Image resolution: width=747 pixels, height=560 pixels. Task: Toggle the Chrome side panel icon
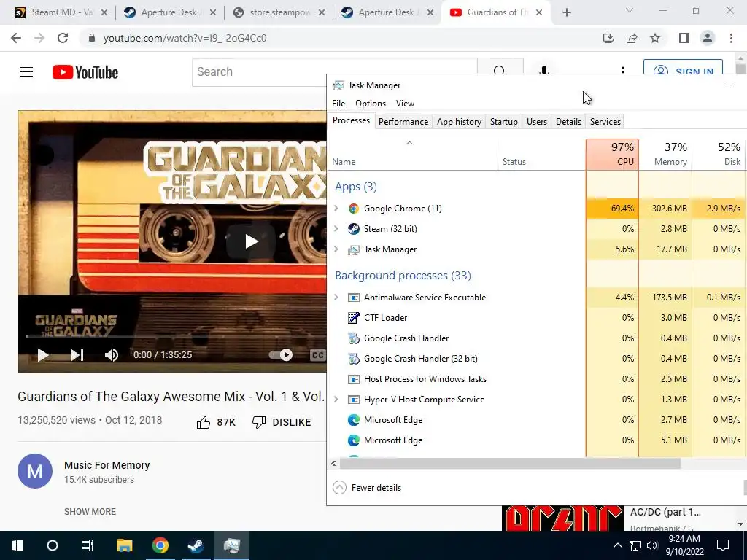pos(684,38)
